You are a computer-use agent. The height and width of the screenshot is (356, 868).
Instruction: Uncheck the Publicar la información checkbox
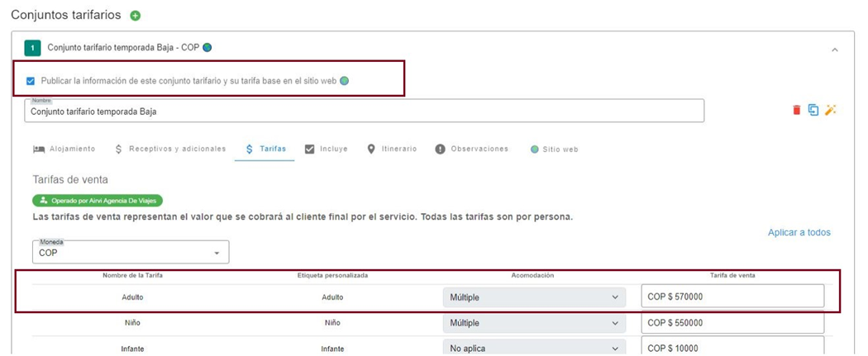point(31,81)
